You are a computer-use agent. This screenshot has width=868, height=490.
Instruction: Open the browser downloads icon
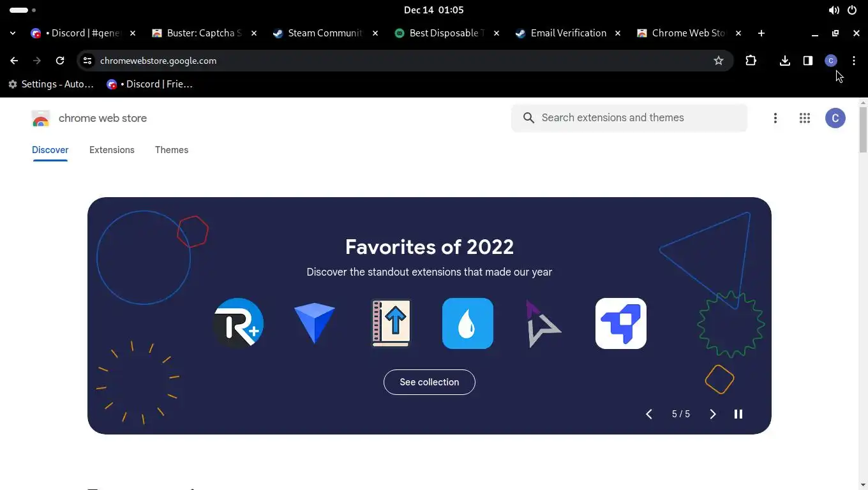[x=785, y=61]
